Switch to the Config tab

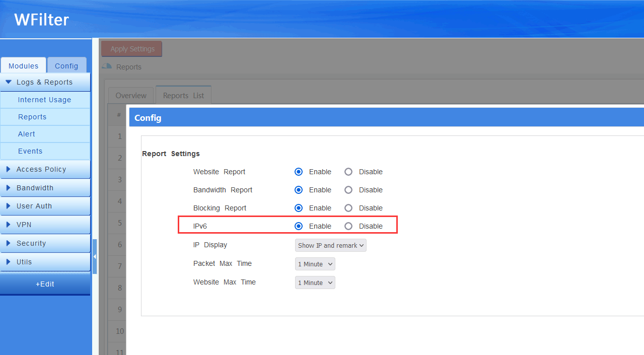pos(66,65)
